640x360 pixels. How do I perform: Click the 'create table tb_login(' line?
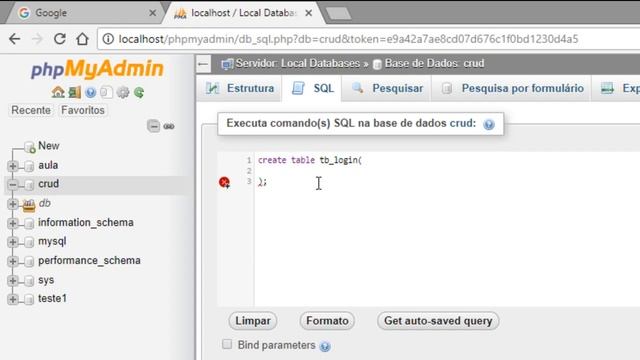point(310,160)
